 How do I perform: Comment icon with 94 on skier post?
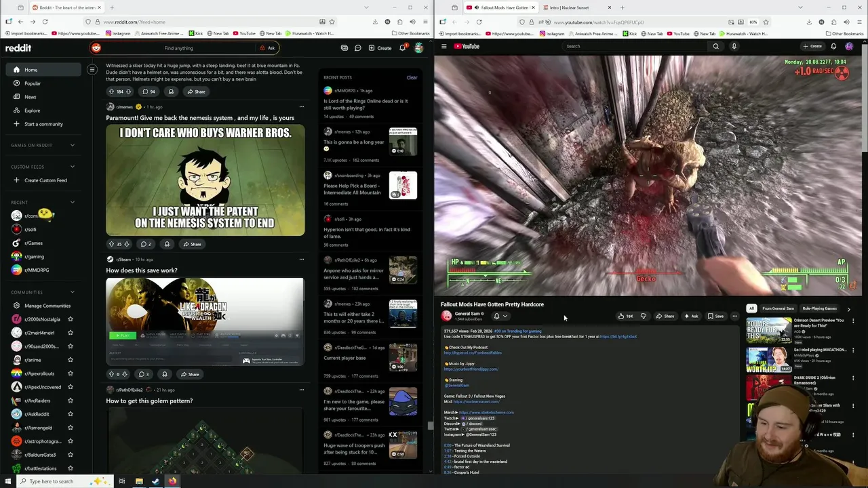tap(148, 91)
